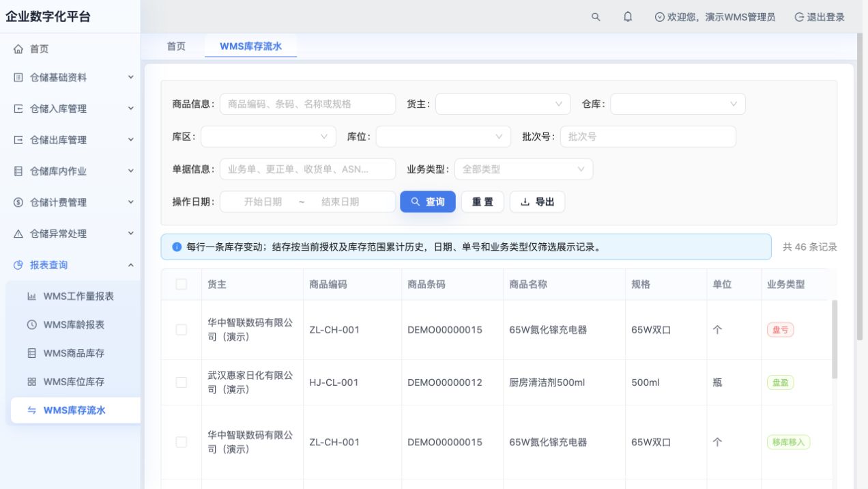Click the 仓储出库管理 menu icon
Image resolution: width=868 pixels, height=489 pixels.
click(18, 140)
